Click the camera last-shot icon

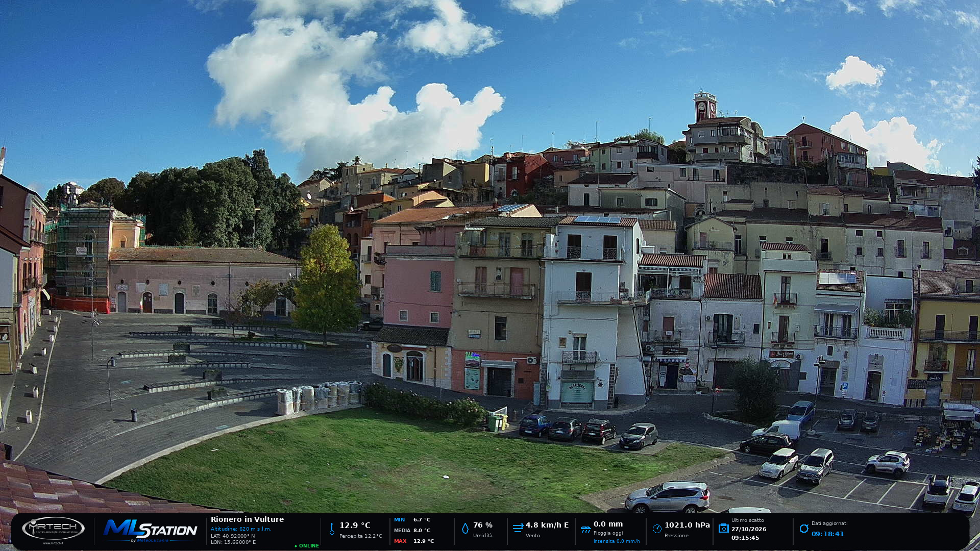pyautogui.click(x=723, y=528)
